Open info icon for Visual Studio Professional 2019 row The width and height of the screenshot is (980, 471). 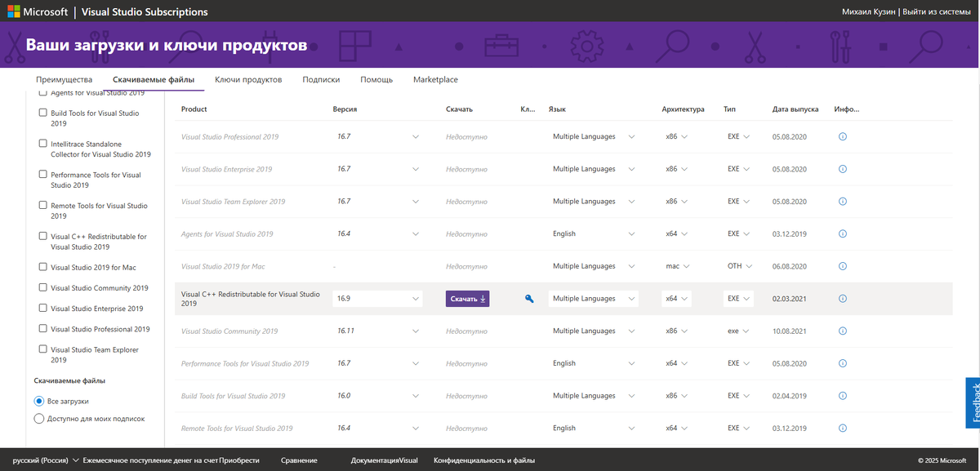pyautogui.click(x=843, y=136)
